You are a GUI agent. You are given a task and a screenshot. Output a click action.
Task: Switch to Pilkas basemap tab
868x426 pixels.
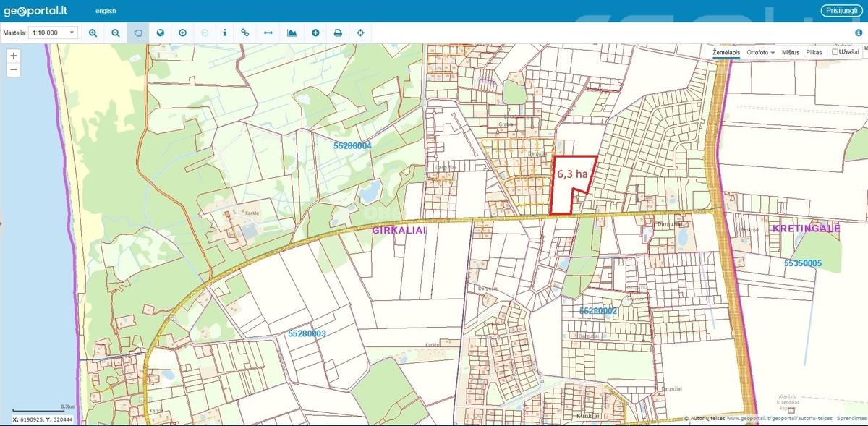coord(814,53)
